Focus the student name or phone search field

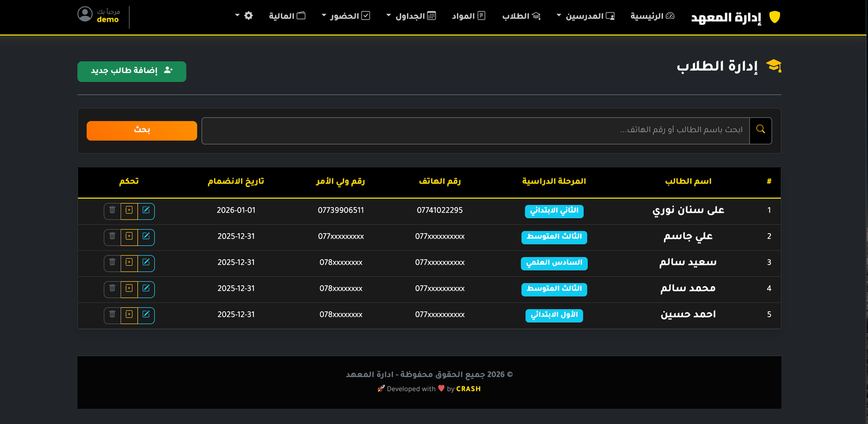pos(475,130)
